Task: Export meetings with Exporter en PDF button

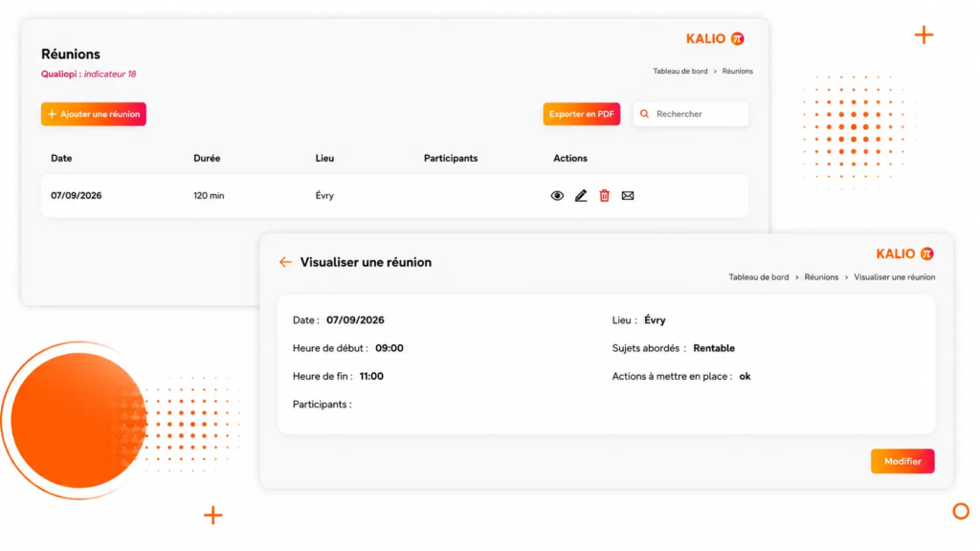Action: click(x=581, y=114)
